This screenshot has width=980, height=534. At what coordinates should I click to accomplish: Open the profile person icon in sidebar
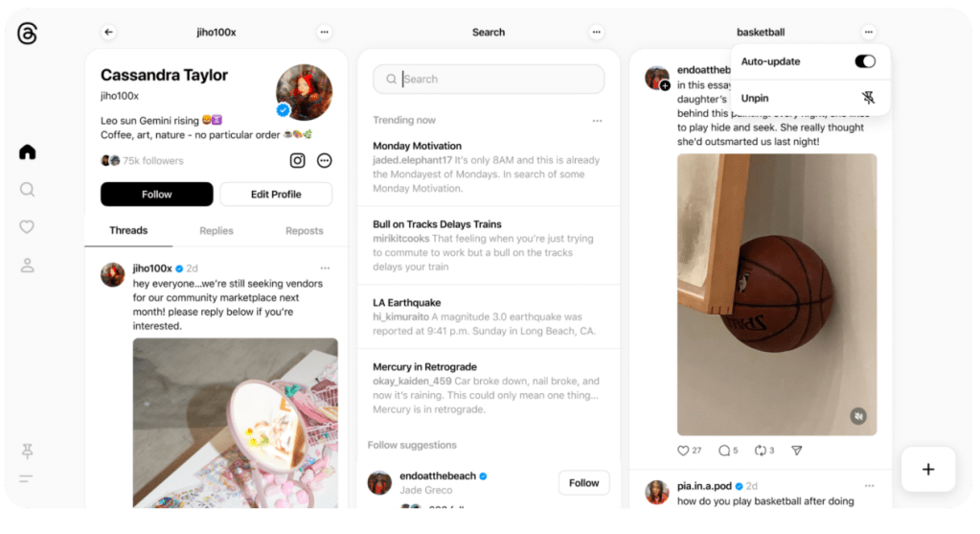[27, 266]
